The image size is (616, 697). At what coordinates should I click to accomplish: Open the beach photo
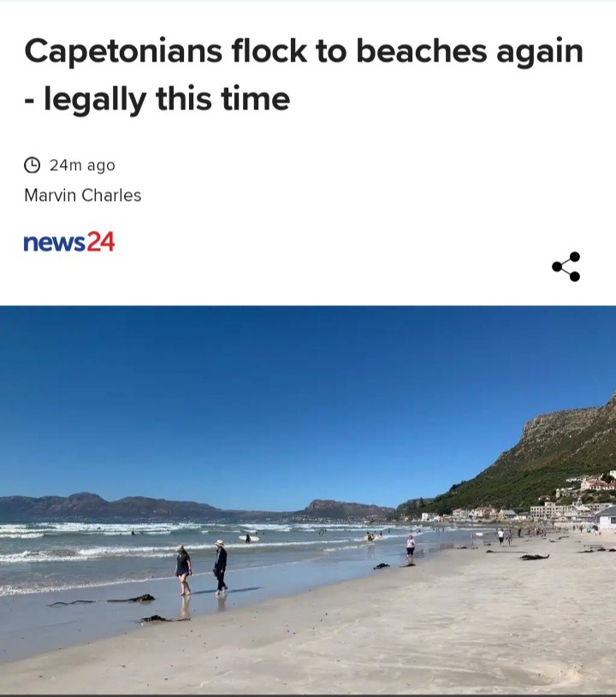[x=308, y=500]
